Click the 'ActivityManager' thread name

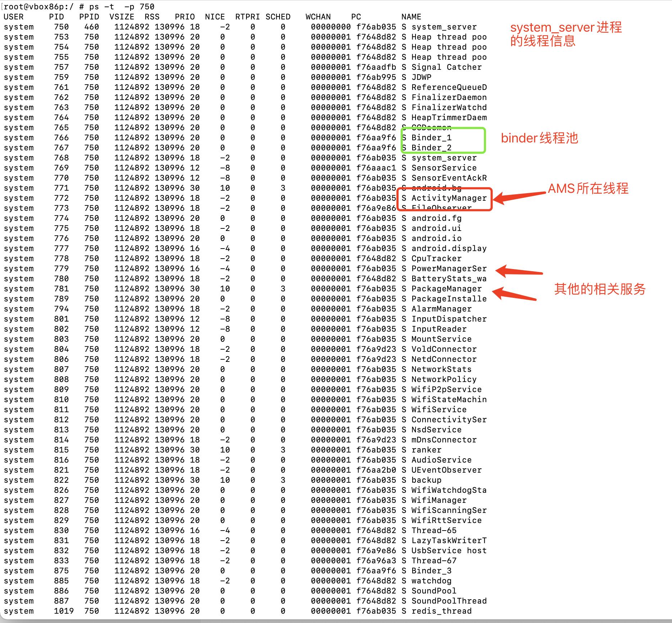[x=449, y=198]
